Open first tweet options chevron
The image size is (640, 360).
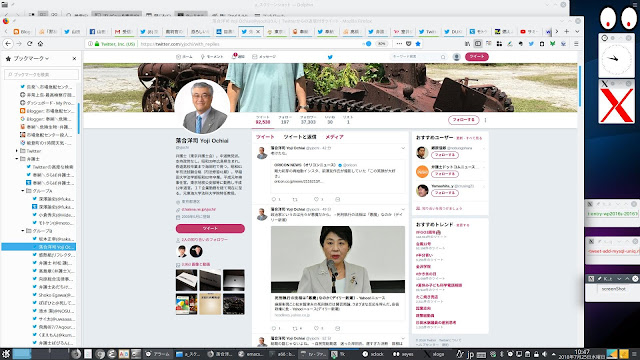pyautogui.click(x=403, y=148)
